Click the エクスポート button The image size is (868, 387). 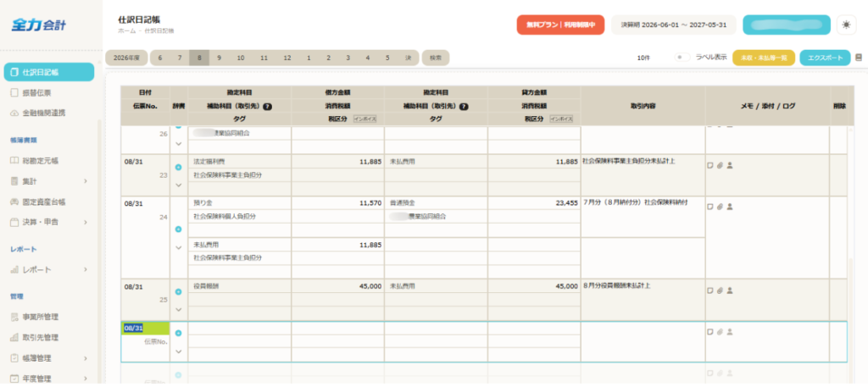click(x=825, y=58)
